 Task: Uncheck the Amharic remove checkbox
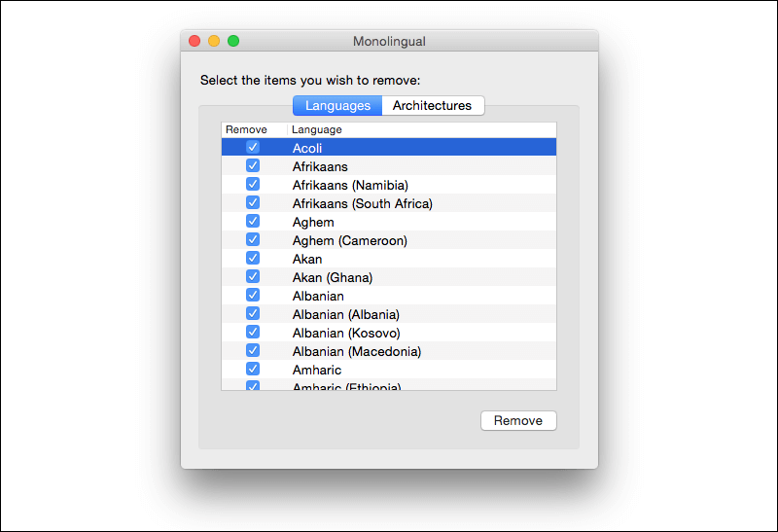(253, 369)
